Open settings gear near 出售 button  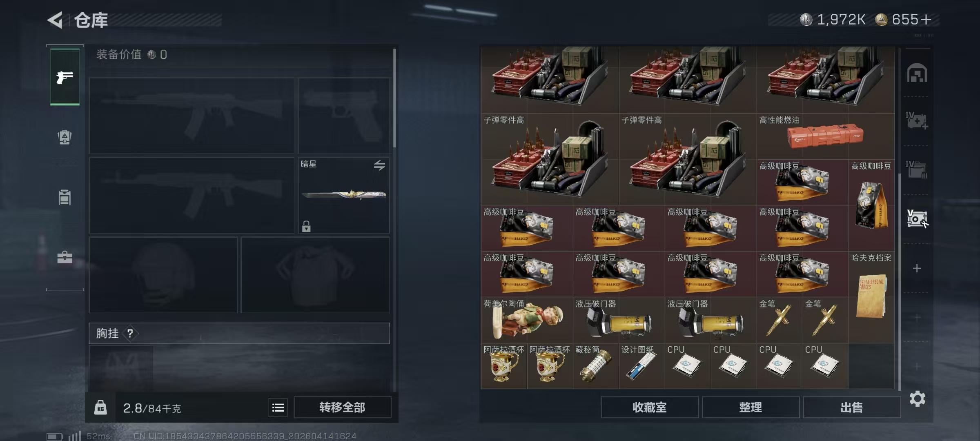(917, 399)
